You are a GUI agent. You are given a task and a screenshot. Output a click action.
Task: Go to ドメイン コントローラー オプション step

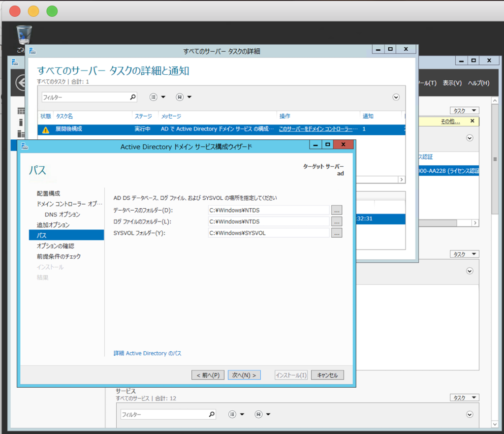pyautogui.click(x=69, y=204)
